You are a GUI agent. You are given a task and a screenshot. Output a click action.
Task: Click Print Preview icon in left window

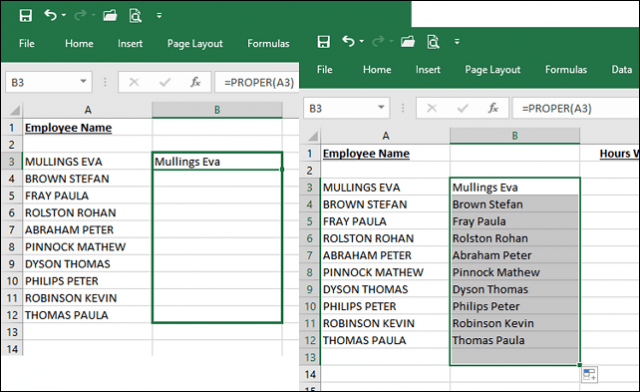point(135,16)
